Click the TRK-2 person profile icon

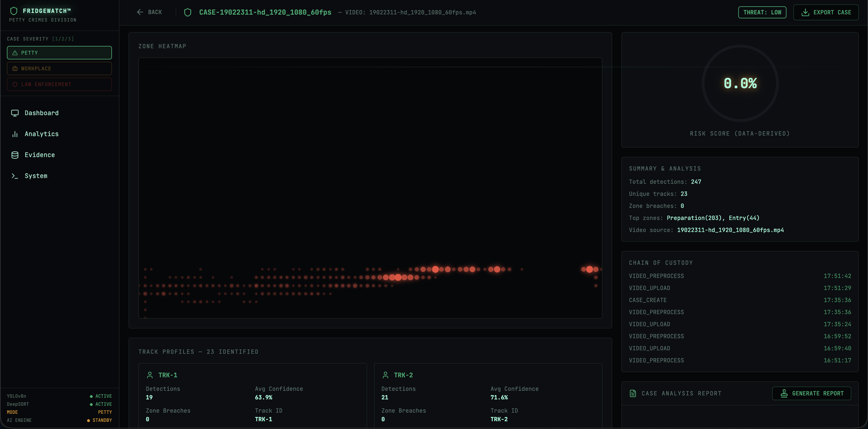click(x=385, y=375)
